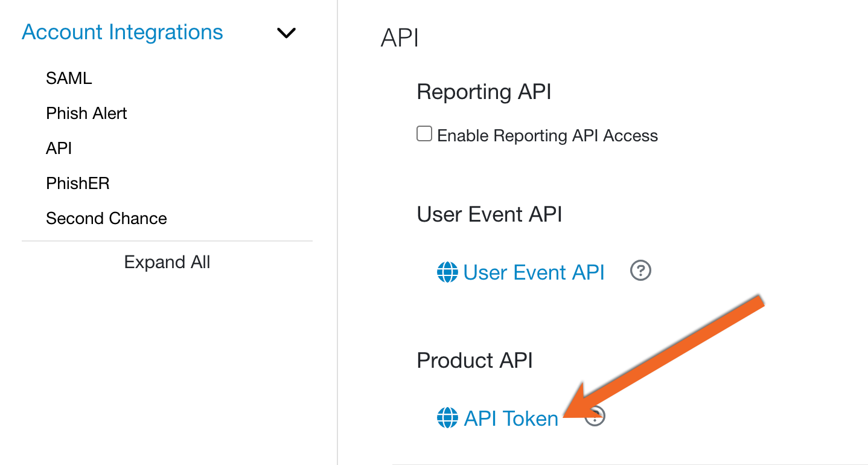Click the help icon next to API Token
Screen dimensions: 868x465
(x=597, y=416)
